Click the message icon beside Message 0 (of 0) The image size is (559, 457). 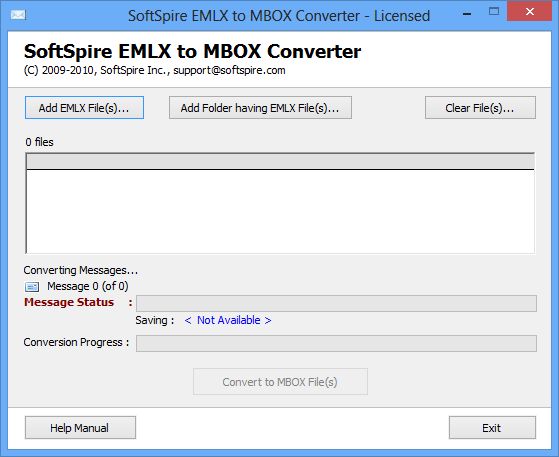click(32, 287)
